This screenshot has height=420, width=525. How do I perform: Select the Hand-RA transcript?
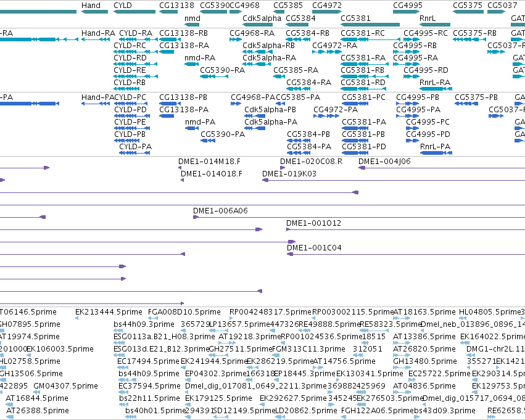[96, 39]
